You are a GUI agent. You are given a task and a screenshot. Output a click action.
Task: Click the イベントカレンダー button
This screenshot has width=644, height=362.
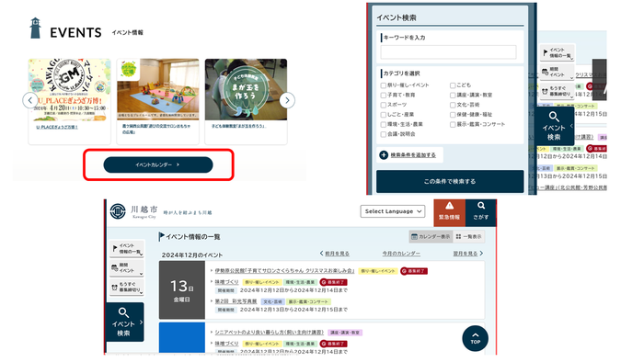[x=158, y=164]
